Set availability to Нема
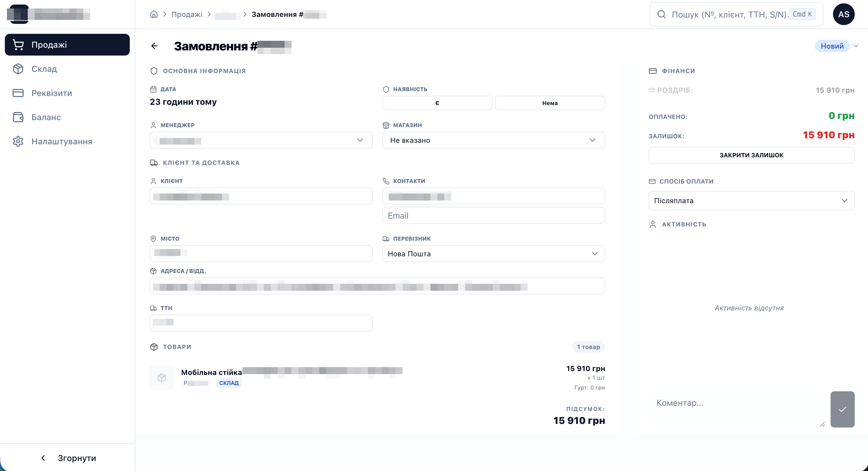This screenshot has height=471, width=868. [550, 103]
